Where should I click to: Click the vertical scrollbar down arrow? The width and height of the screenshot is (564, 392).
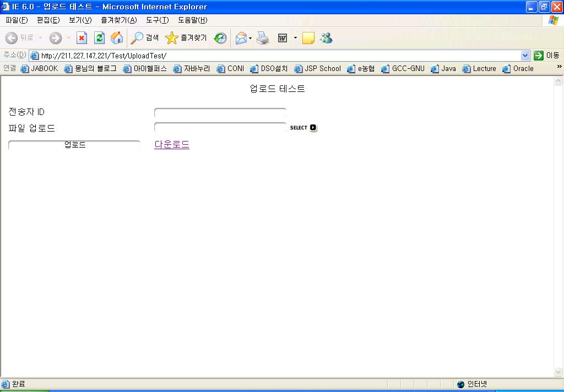click(558, 371)
